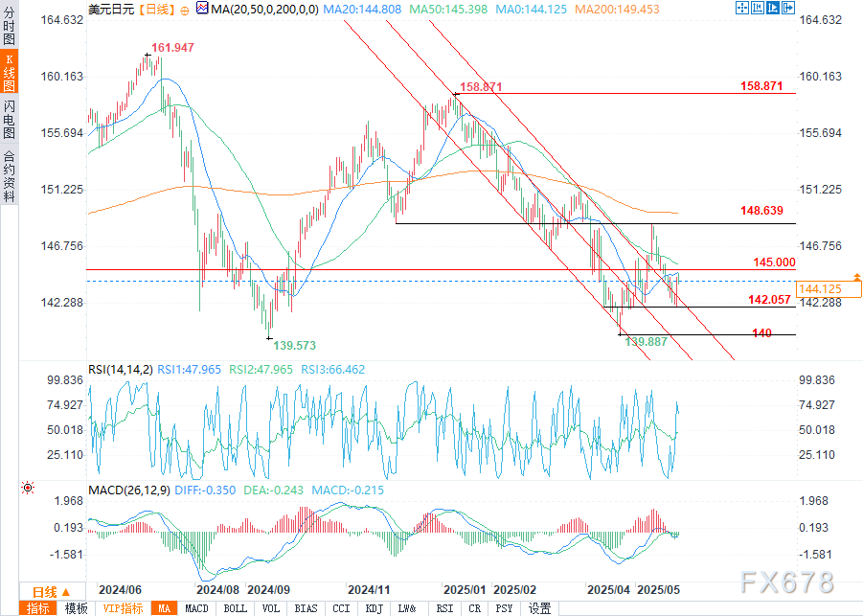Image resolution: width=863 pixels, height=616 pixels.
Task: Click the orange circle icon after 日线 label
Action: click(x=184, y=10)
